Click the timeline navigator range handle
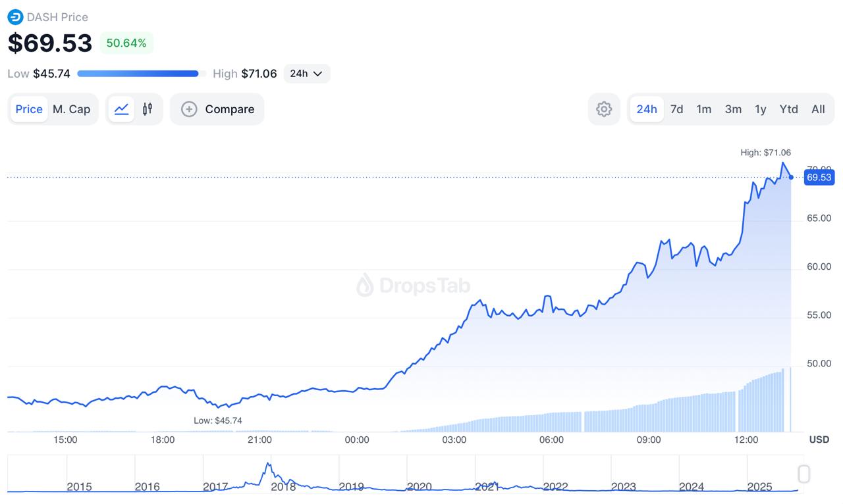Viewport: 843px width, 504px height. (803, 474)
